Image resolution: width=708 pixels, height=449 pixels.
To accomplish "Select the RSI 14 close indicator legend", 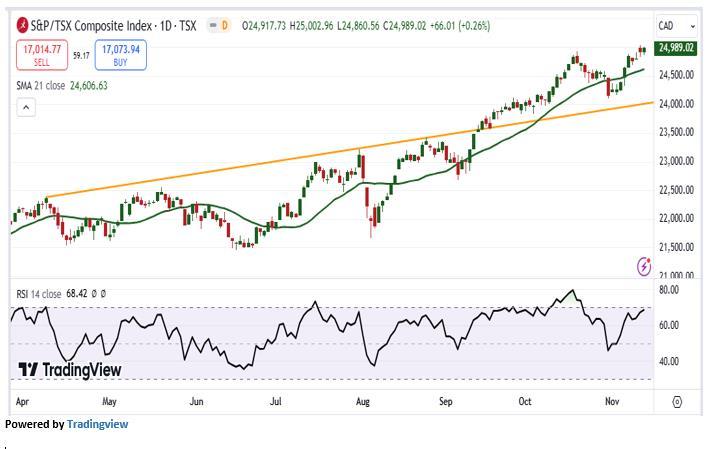I will point(40,294).
